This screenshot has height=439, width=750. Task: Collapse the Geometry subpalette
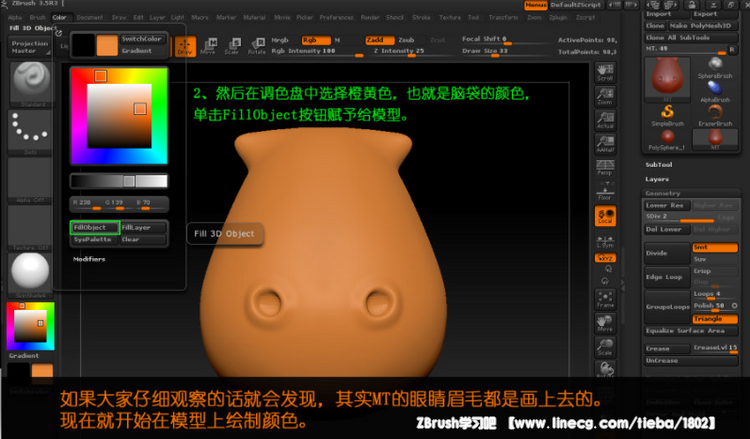click(x=662, y=193)
